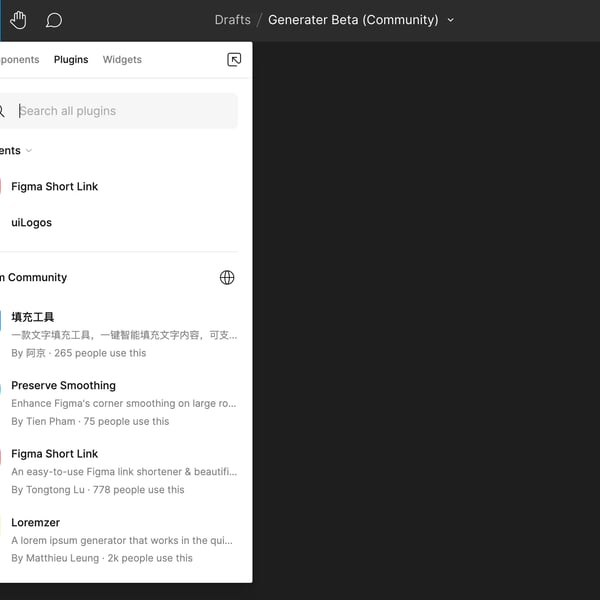The image size is (600, 600).
Task: Click the Search all plugins field
Action: pos(119,111)
